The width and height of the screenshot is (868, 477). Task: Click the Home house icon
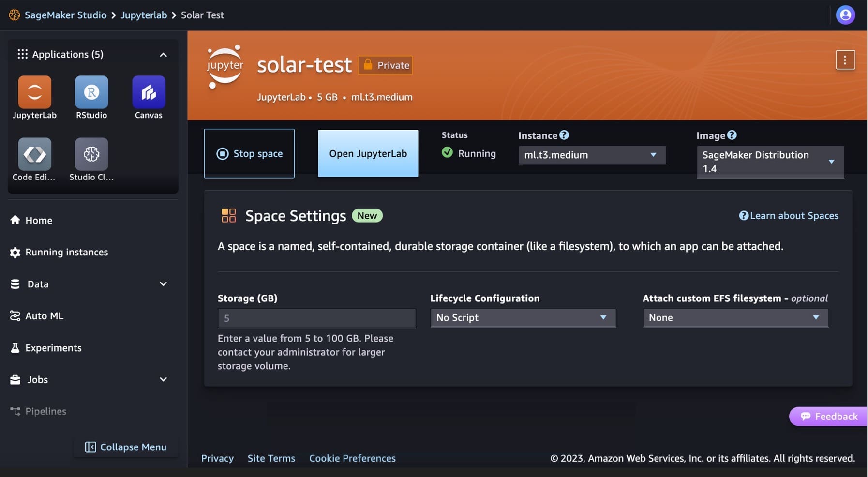click(x=15, y=220)
